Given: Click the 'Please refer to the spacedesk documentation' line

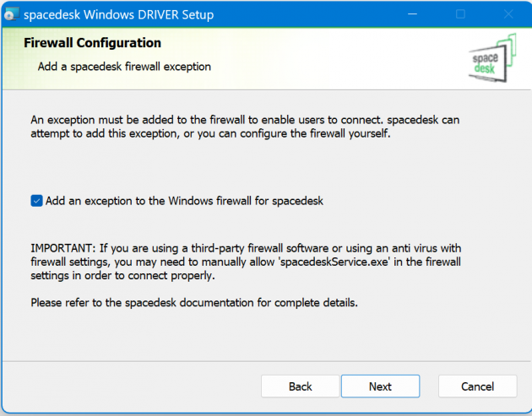Looking at the screenshot, I should (x=194, y=302).
